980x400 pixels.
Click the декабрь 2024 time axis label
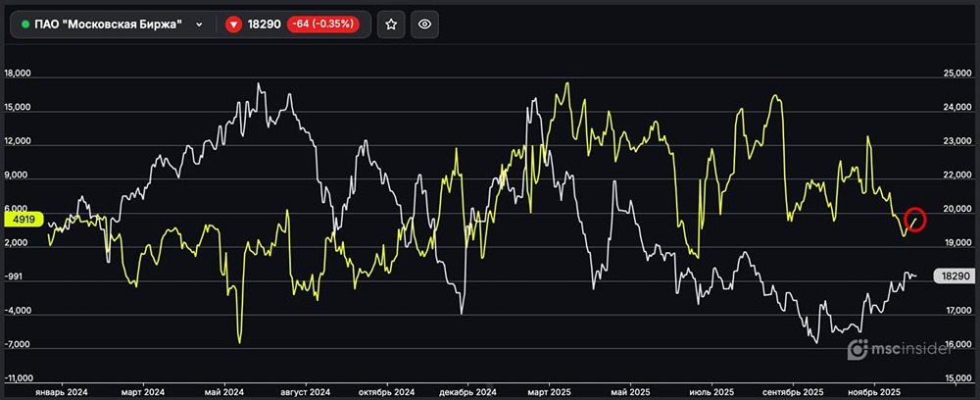click(468, 392)
